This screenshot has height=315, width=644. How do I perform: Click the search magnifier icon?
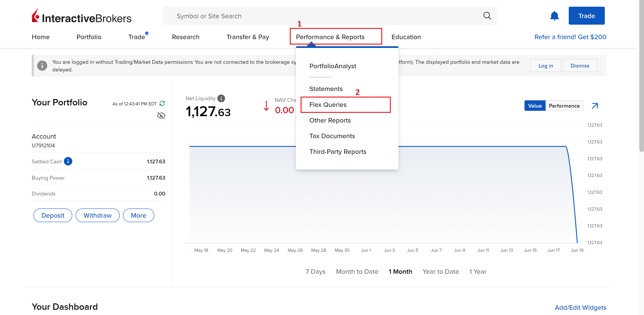point(487,16)
